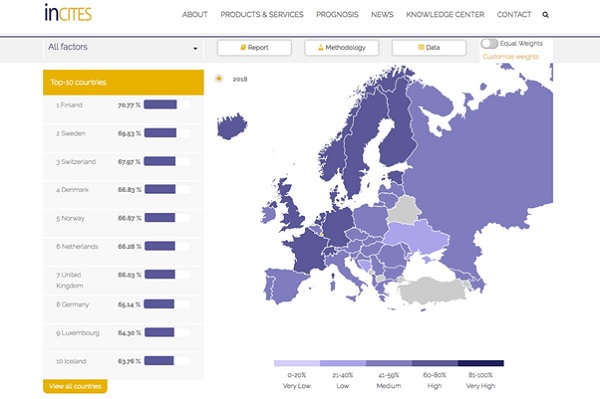Click the Very High legend color swatch
Viewport: 600px width, 399px height.
(481, 363)
